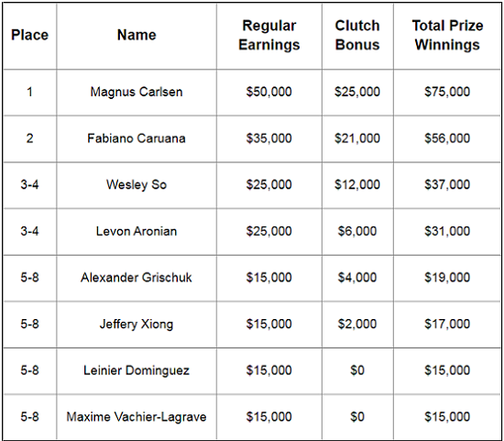504x441 pixels.
Task: Select Alexander Grischuk's name cell
Action: pyautogui.click(x=137, y=278)
